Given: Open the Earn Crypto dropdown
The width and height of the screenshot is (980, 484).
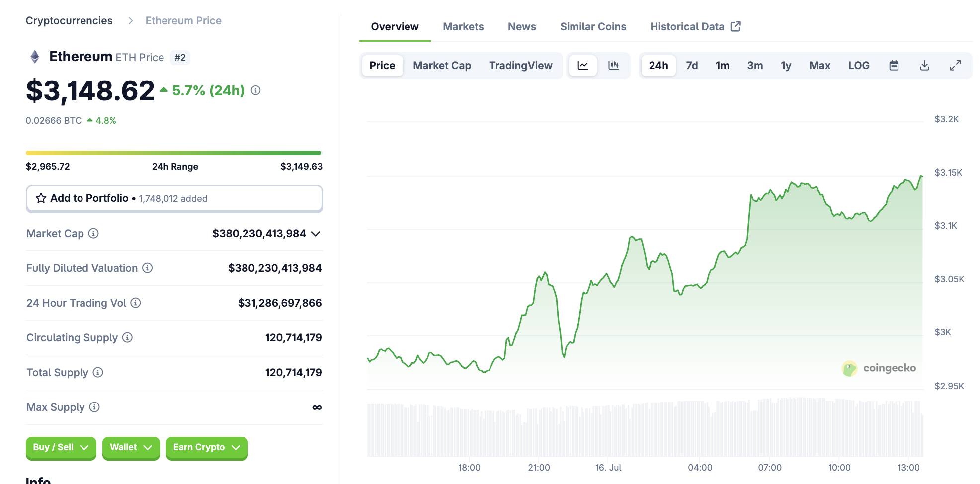Looking at the screenshot, I should (x=207, y=447).
